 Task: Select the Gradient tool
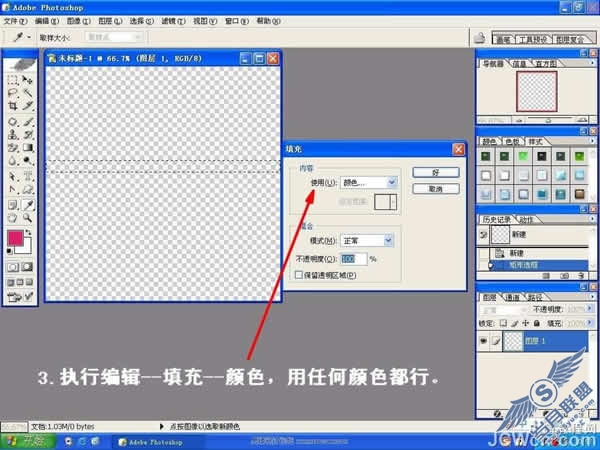tap(28, 148)
